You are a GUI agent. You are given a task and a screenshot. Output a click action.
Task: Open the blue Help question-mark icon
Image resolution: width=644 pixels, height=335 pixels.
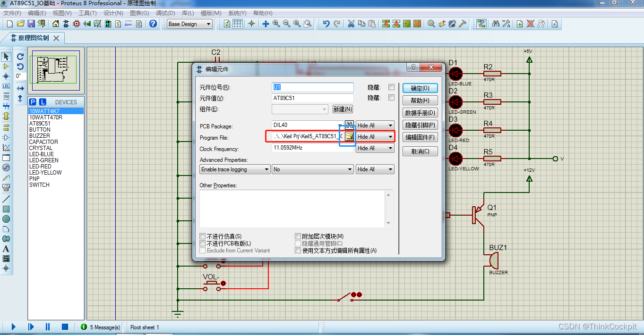[153, 24]
